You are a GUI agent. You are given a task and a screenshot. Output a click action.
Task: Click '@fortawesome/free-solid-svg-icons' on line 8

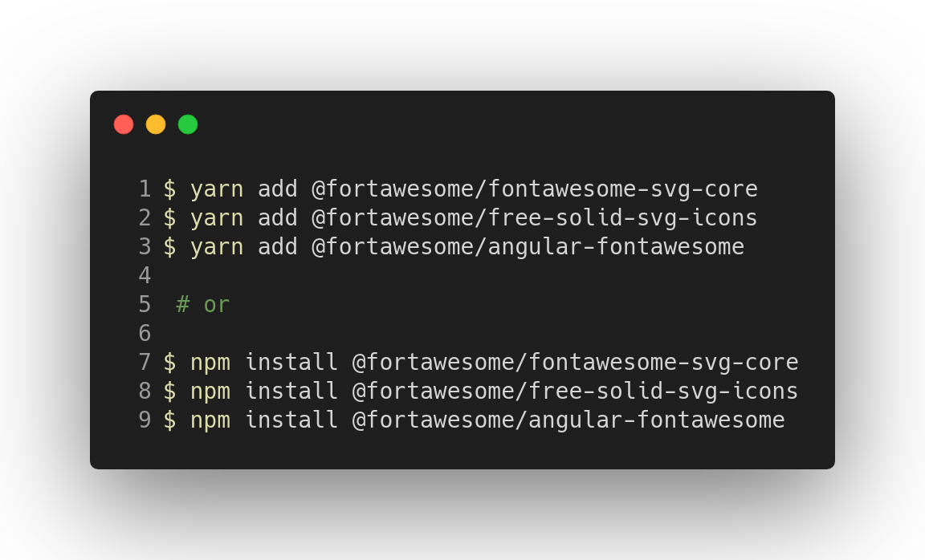pos(575,392)
